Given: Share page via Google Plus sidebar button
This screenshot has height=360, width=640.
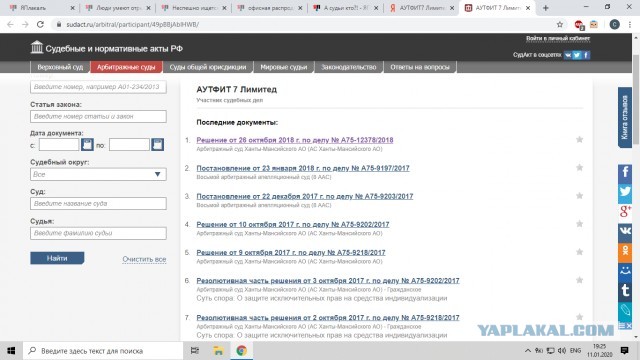Looking at the screenshot, I should tap(625, 212).
